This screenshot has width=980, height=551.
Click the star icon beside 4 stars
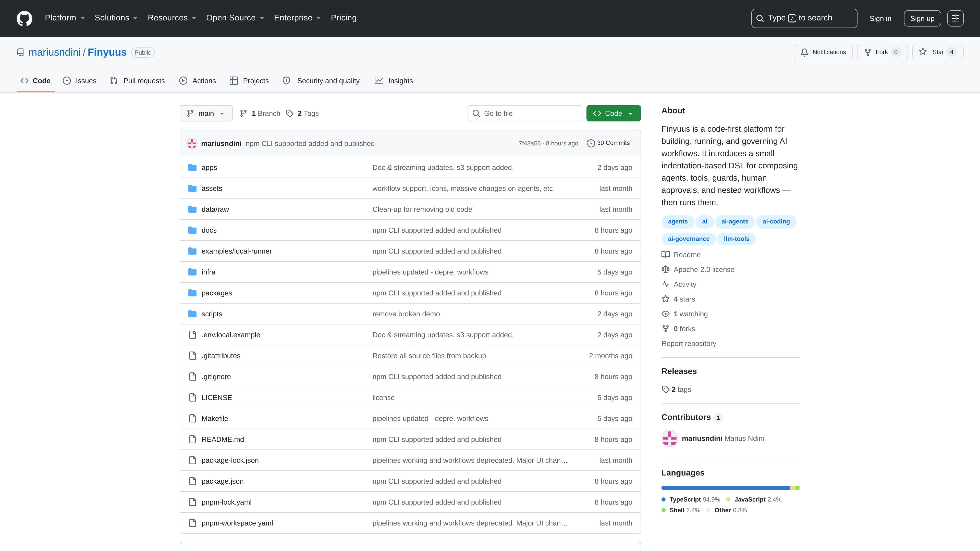[x=665, y=299]
